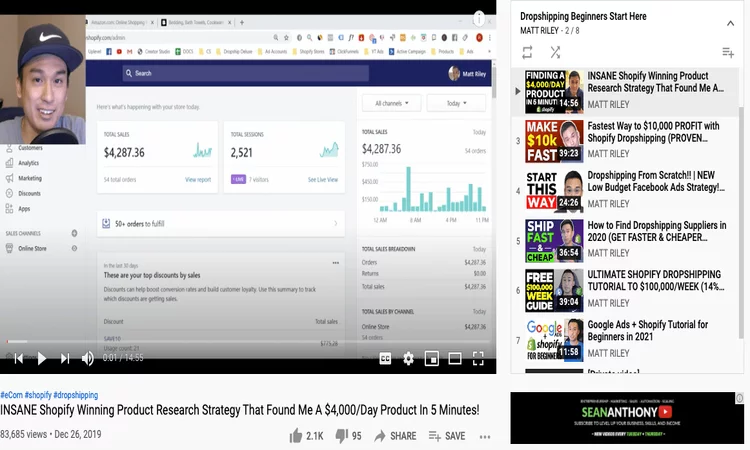
Task: Open more actions three-dot menu
Action: point(485,436)
